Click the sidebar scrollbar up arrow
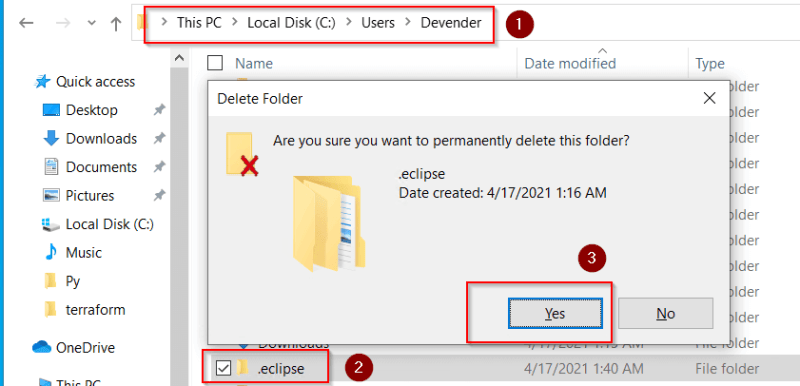The width and height of the screenshot is (800, 386). (178, 58)
